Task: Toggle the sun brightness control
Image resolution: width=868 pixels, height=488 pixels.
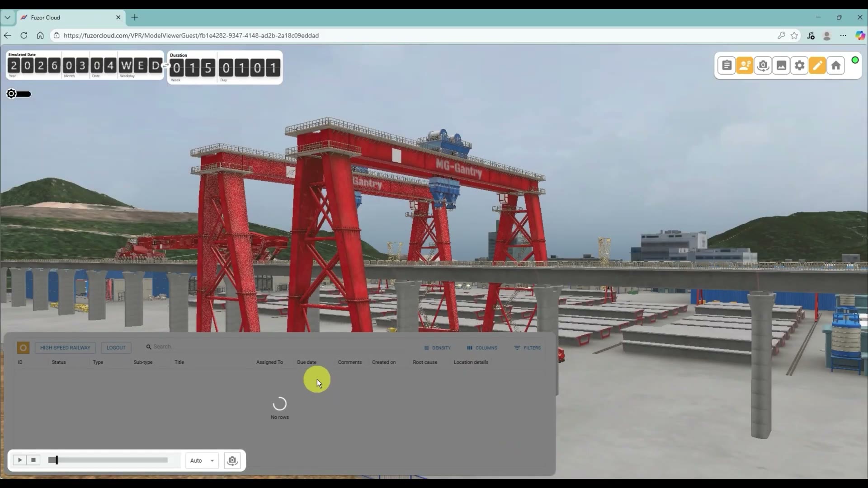Action: point(19,94)
